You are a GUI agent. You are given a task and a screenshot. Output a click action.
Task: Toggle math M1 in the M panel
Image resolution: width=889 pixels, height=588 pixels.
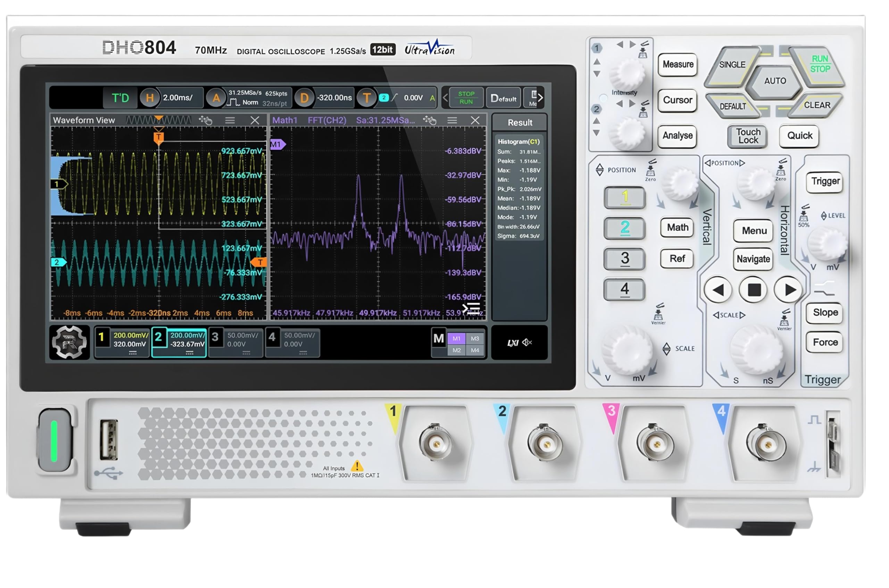coord(457,339)
